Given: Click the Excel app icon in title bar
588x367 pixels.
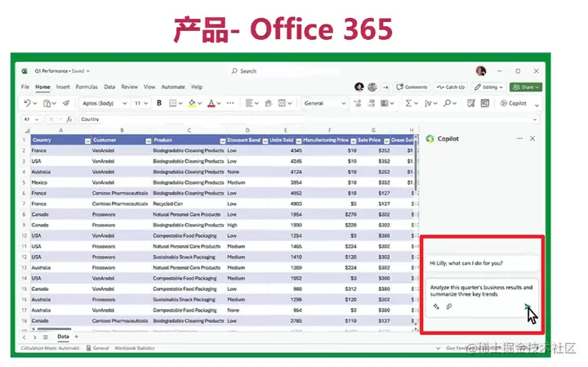Looking at the screenshot, I should tap(24, 71).
